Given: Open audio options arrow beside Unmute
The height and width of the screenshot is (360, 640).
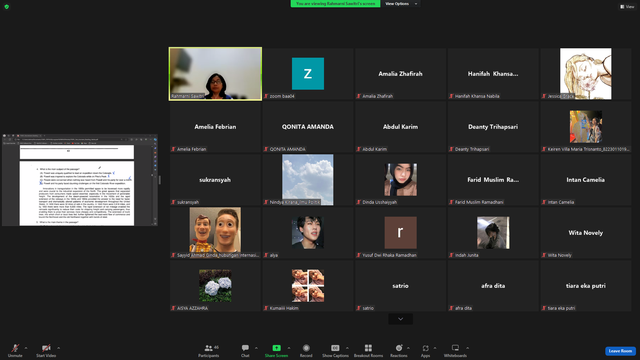Looking at the screenshot, I should (x=26, y=348).
